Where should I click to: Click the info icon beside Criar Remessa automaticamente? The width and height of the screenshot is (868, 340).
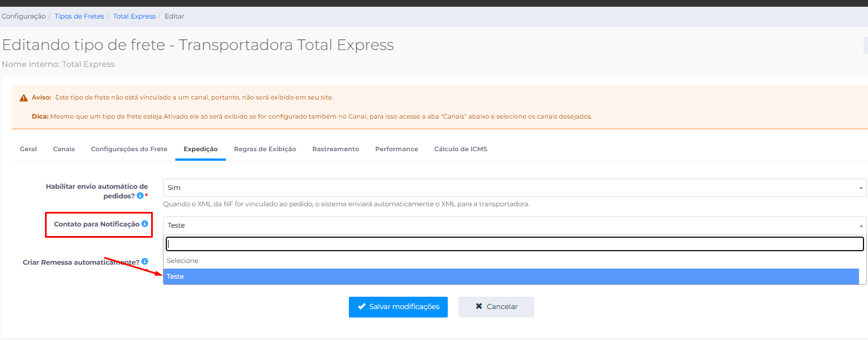[x=145, y=262]
